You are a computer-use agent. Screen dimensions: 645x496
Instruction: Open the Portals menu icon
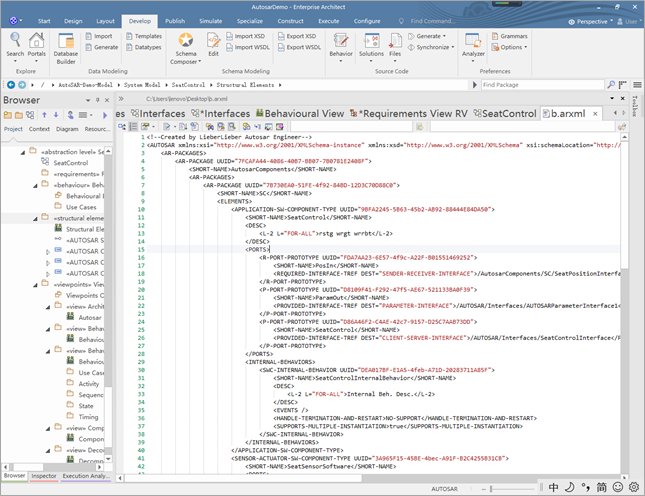coord(37,46)
